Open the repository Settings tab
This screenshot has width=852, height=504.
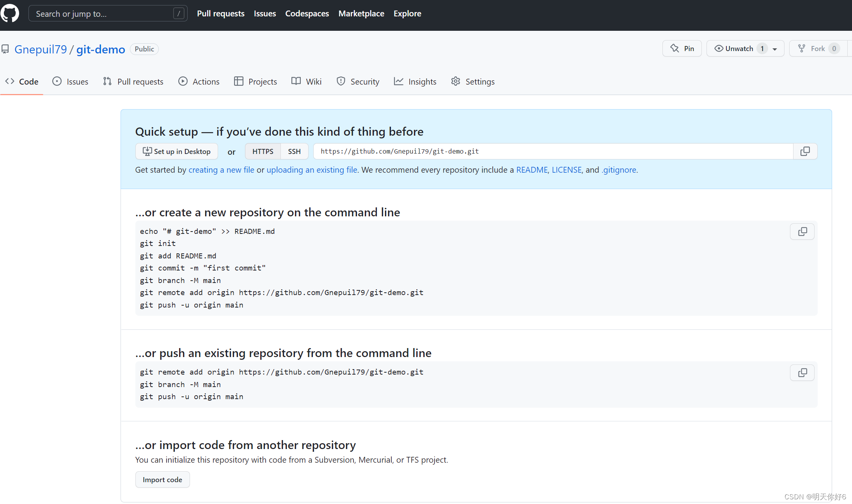[x=473, y=81]
